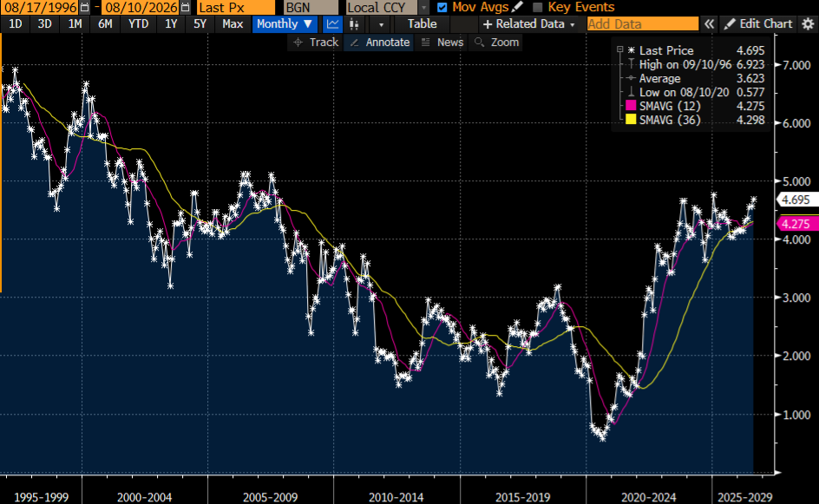Click the 2020-2024 axis label

click(648, 497)
